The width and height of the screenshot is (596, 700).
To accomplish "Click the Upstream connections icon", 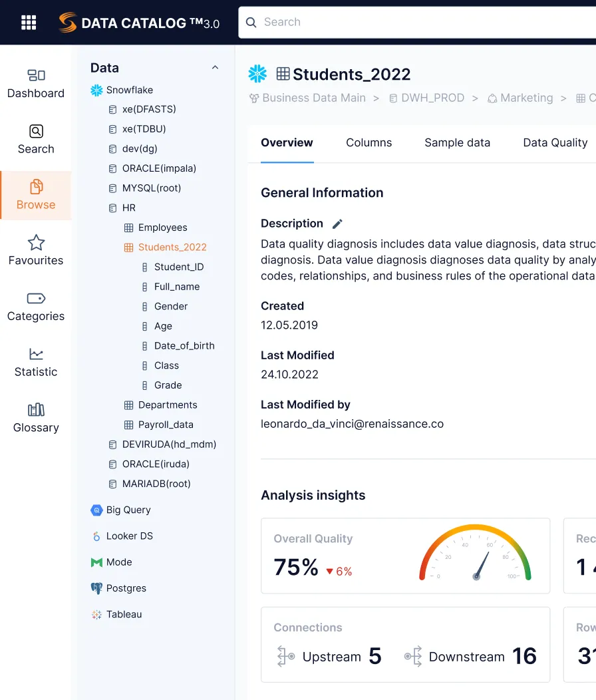I will [x=286, y=656].
